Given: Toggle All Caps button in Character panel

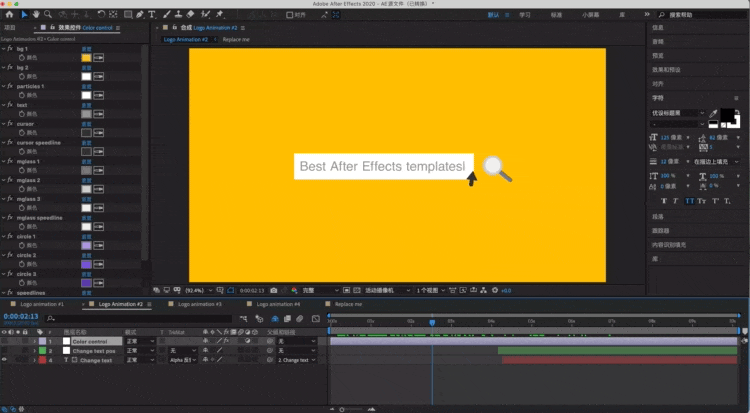Looking at the screenshot, I should [689, 201].
